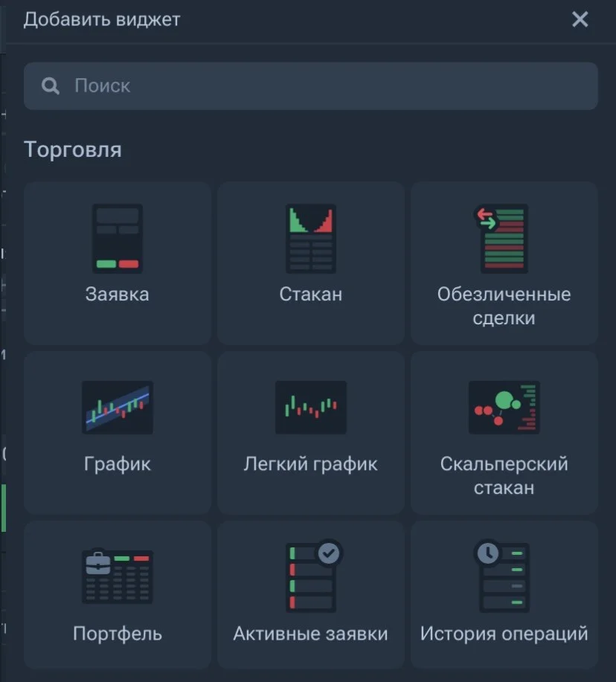This screenshot has width=616, height=682.
Task: Click the 'Портфель' label text
Action: (x=118, y=634)
